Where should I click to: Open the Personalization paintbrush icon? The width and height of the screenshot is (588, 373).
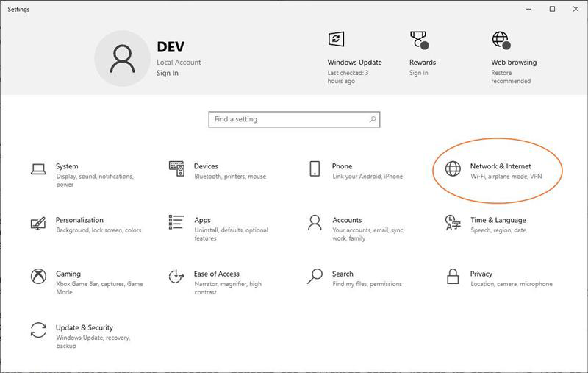click(x=38, y=223)
